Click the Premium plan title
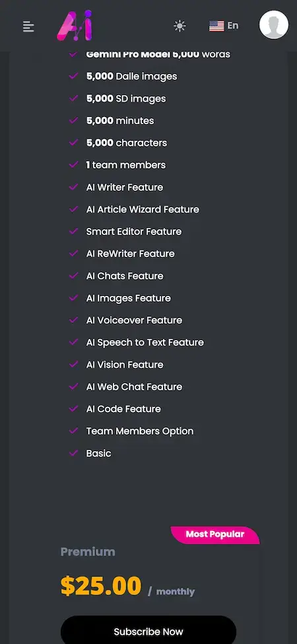Image resolution: width=297 pixels, height=644 pixels. [88, 552]
